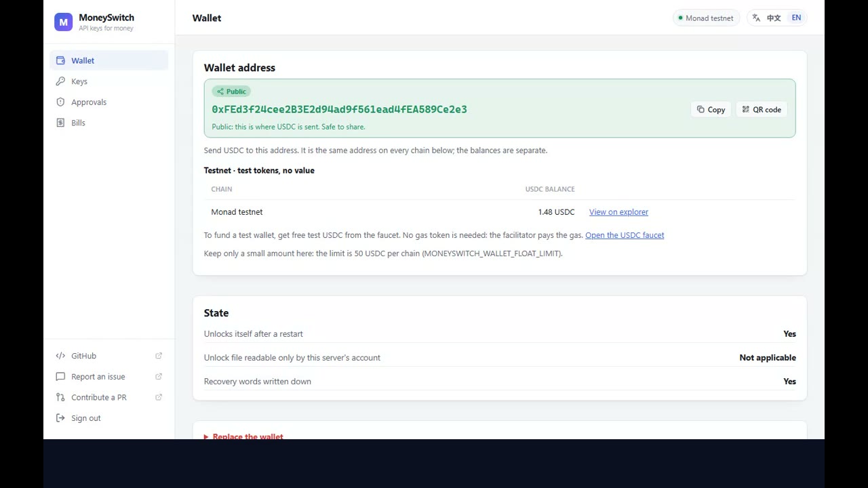
Task: Click the Approvals shield icon
Action: point(60,102)
